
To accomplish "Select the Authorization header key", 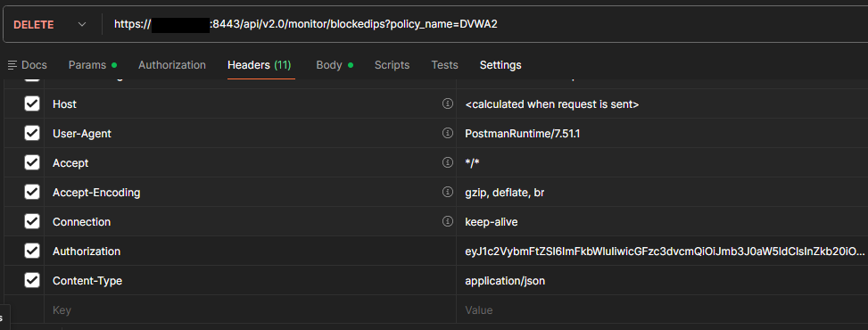I will [87, 252].
